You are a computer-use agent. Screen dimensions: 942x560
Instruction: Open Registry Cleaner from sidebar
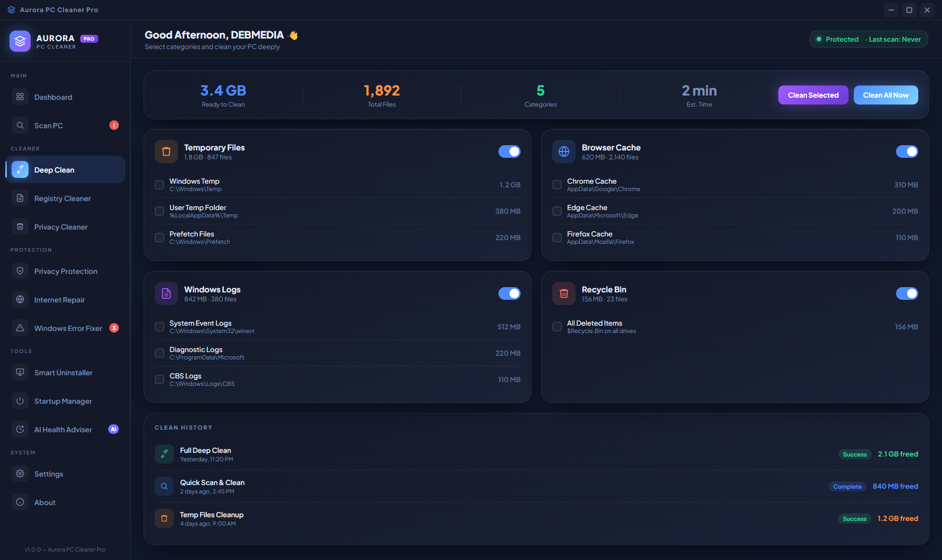click(65, 198)
